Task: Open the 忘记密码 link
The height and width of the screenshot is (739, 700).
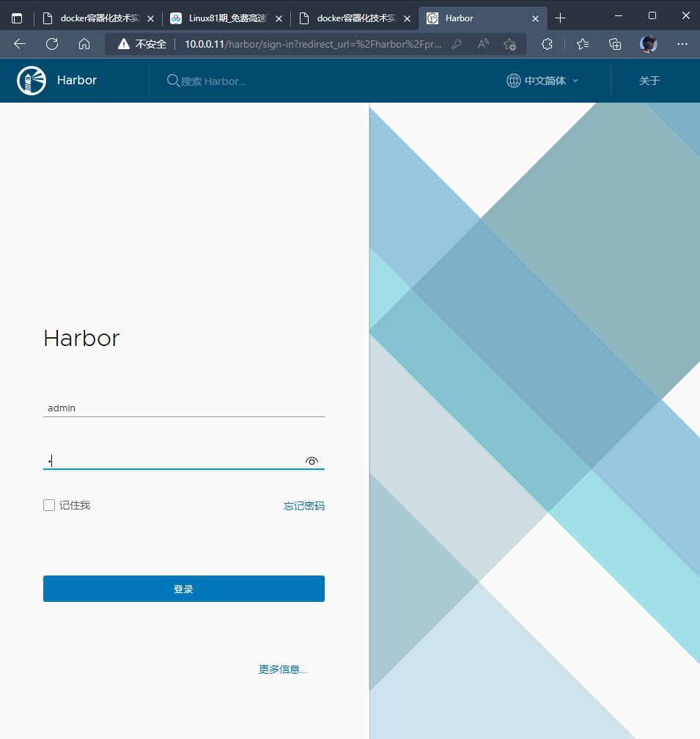Action: tap(304, 506)
